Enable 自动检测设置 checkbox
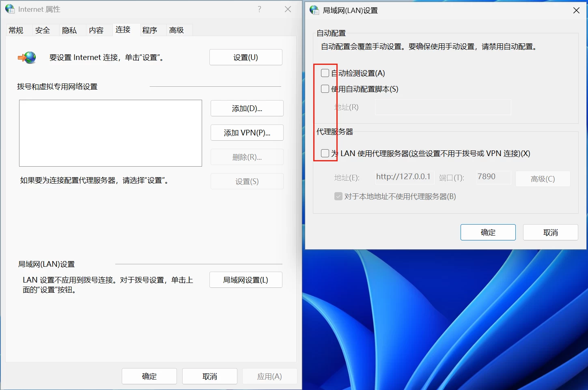The image size is (588, 390). (325, 73)
